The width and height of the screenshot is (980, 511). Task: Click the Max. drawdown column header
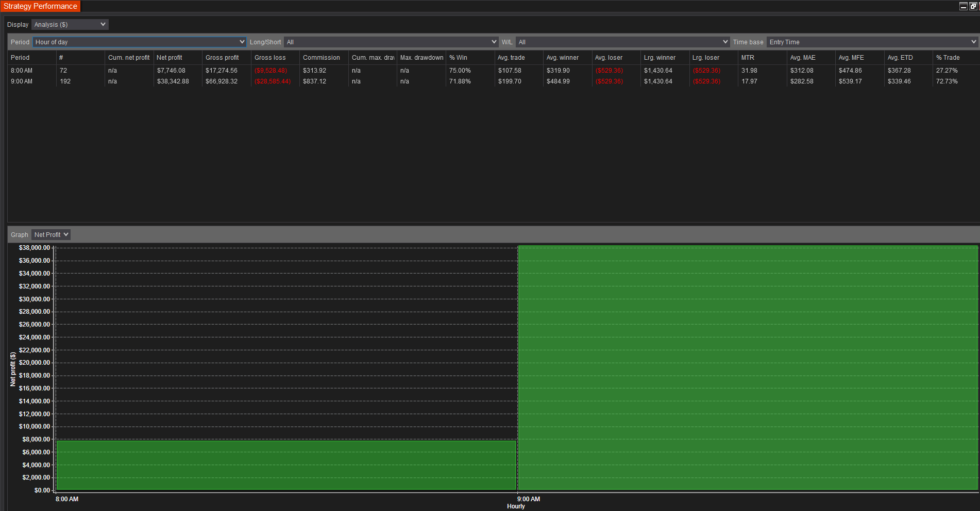[x=421, y=57]
